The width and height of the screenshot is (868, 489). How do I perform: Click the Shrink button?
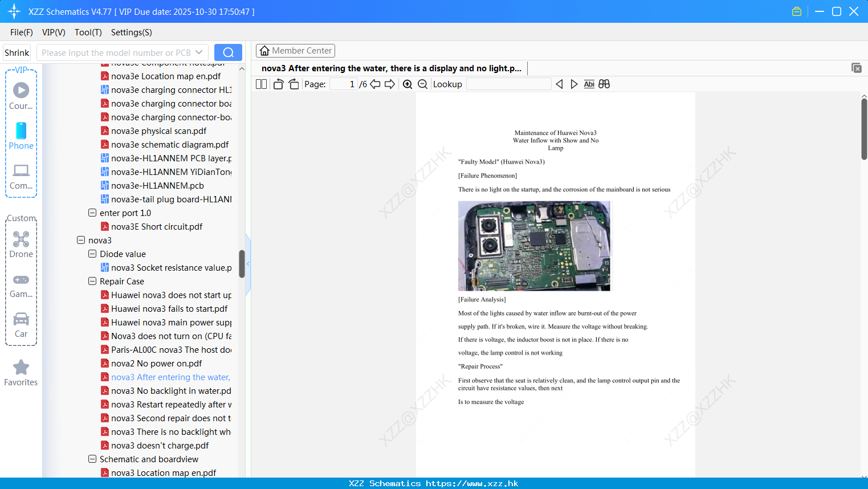coord(17,52)
